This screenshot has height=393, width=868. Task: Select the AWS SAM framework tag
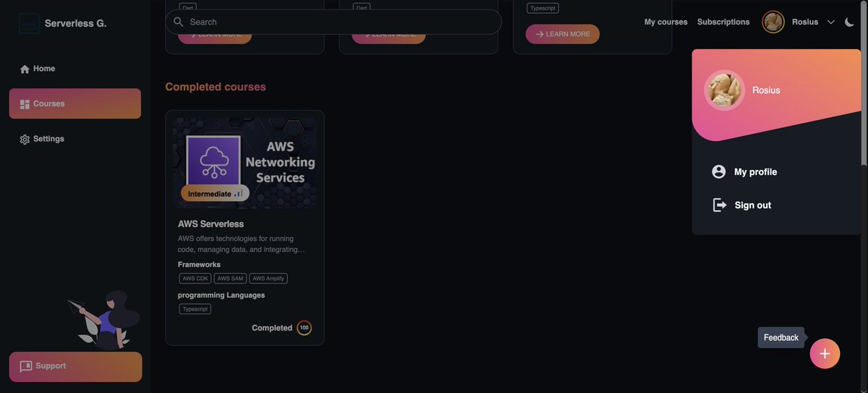230,278
